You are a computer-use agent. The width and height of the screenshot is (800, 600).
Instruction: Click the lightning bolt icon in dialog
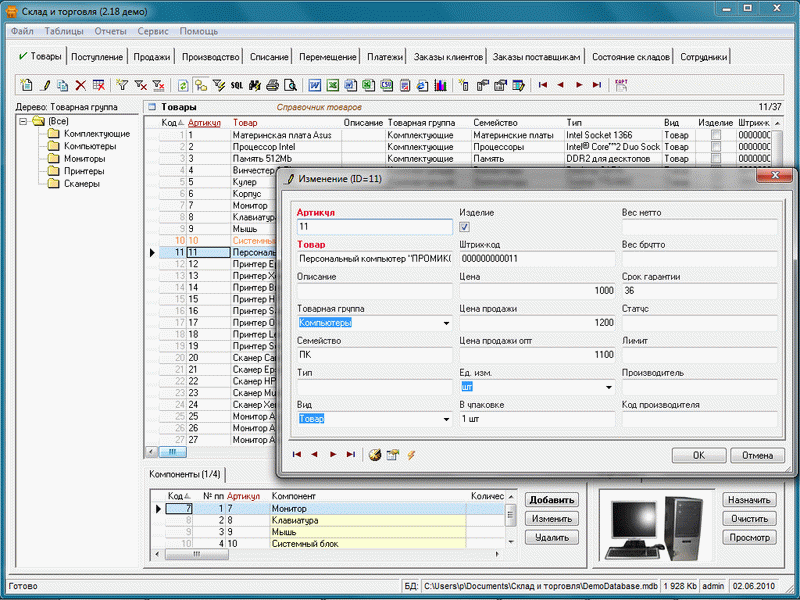pos(410,455)
